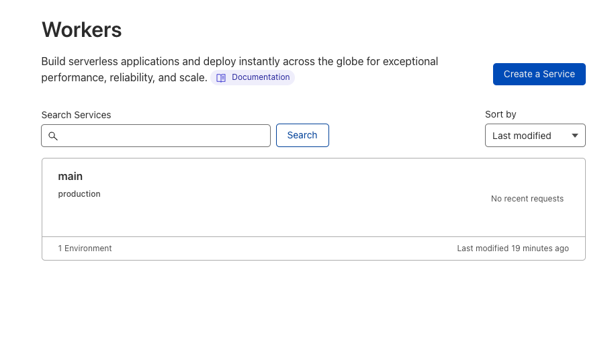Image resolution: width=616 pixels, height=364 pixels.
Task: Click the book icon beside Documentation
Action: tap(221, 78)
